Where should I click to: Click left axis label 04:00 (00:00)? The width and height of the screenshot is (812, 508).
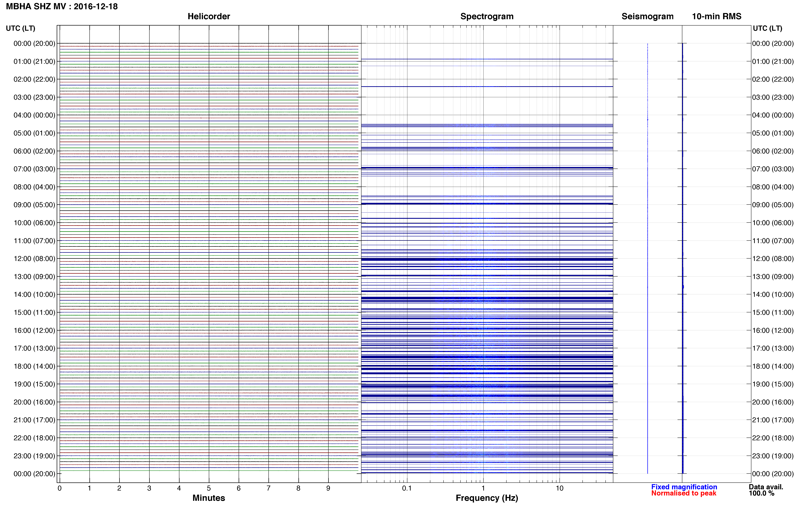coord(34,115)
